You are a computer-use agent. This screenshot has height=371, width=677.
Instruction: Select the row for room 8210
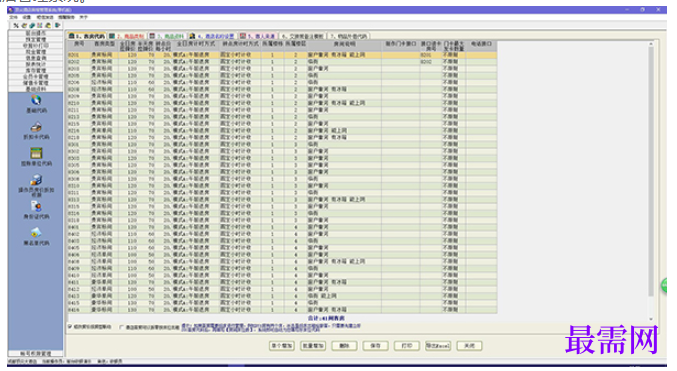click(x=282, y=103)
